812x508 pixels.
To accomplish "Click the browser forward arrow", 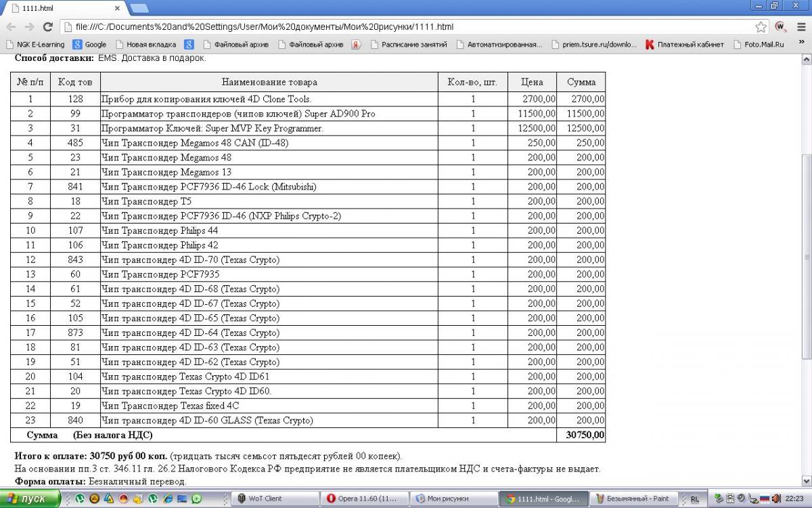I will click(x=29, y=27).
